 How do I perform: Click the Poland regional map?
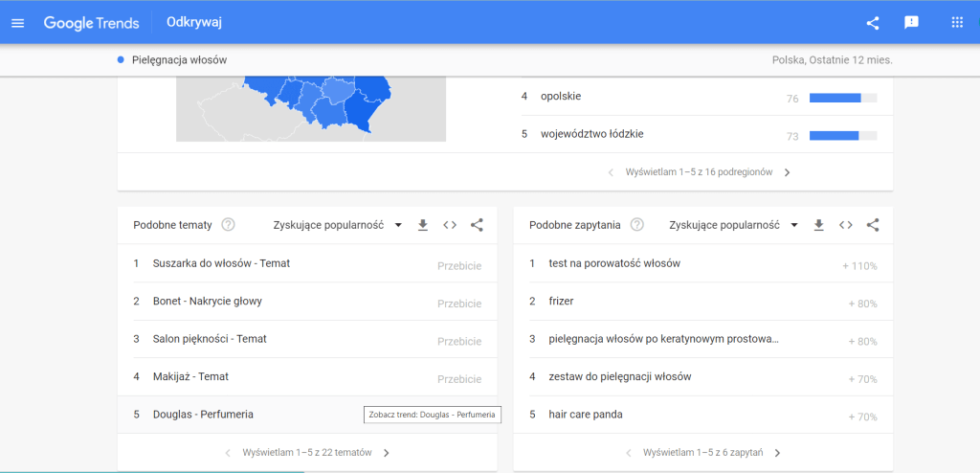point(311,109)
